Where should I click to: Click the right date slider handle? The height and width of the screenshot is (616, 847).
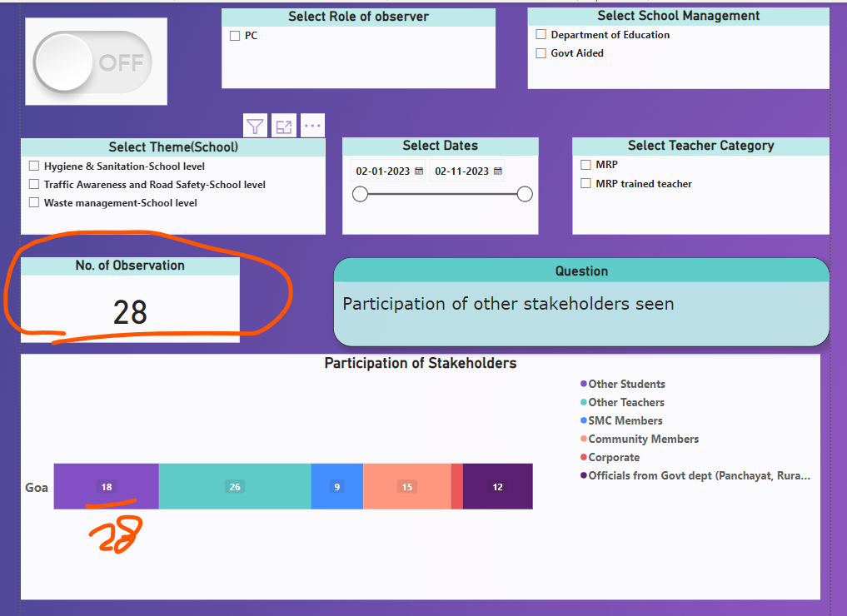pyautogui.click(x=525, y=194)
